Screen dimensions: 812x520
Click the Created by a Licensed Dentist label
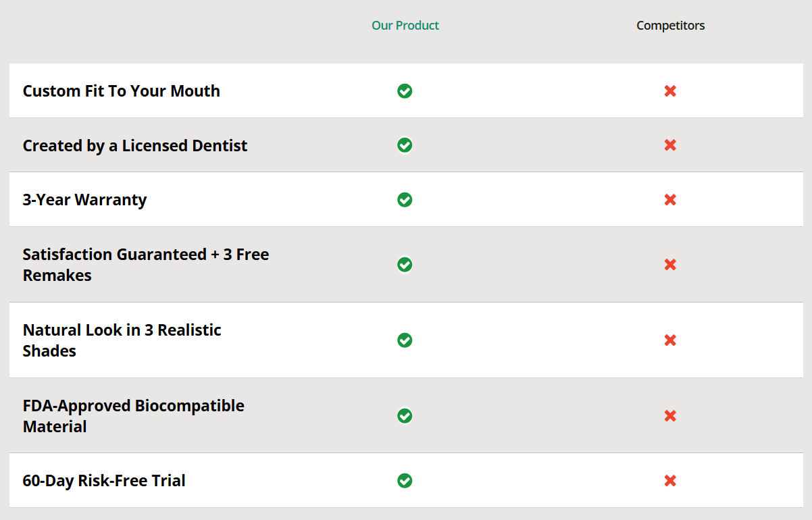point(135,146)
